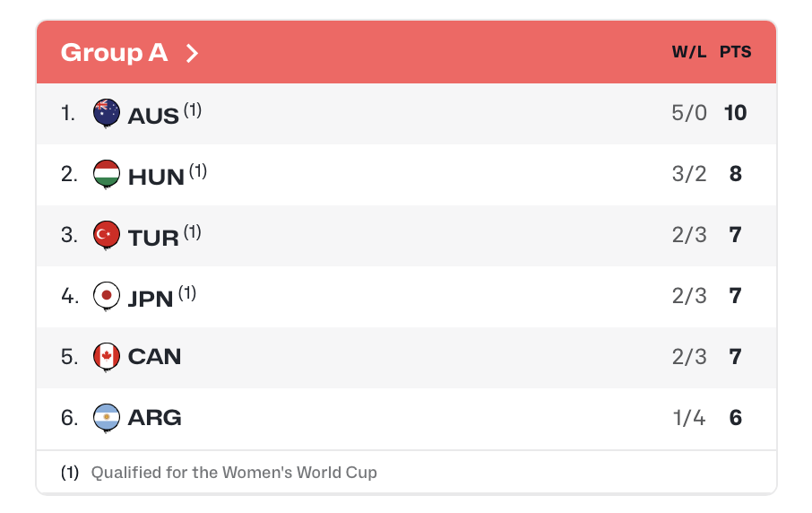Open the AUS team link
Viewport: 812px width, 513px height.
point(153,116)
